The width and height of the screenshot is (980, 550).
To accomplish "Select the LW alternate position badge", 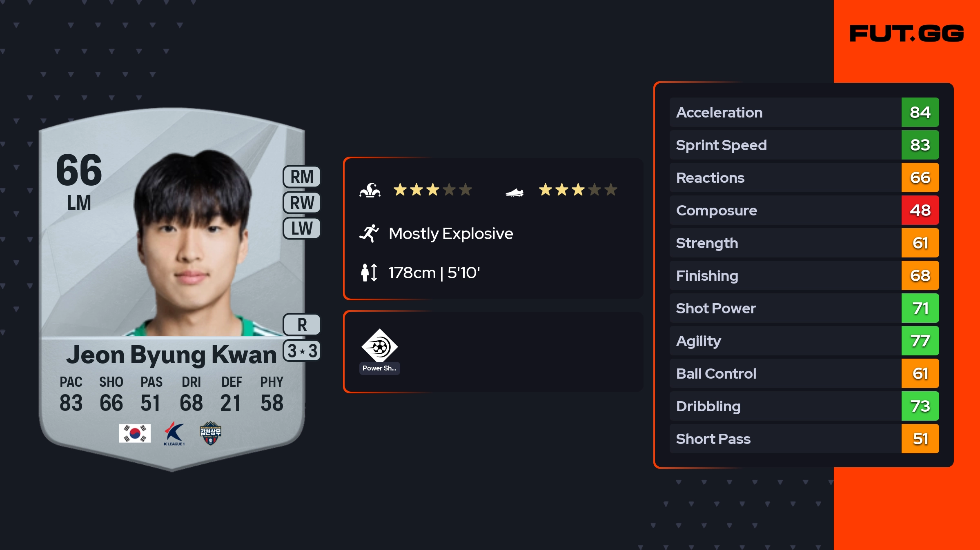I will tap(302, 228).
